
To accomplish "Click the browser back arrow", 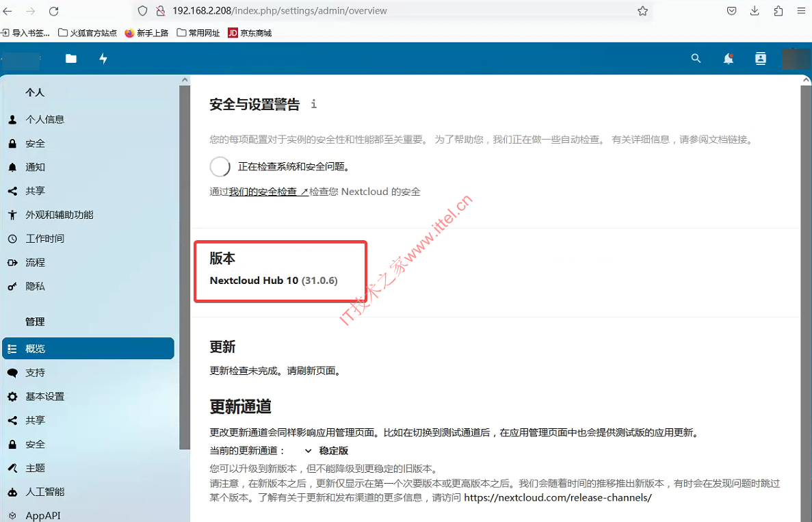I will click(8, 11).
